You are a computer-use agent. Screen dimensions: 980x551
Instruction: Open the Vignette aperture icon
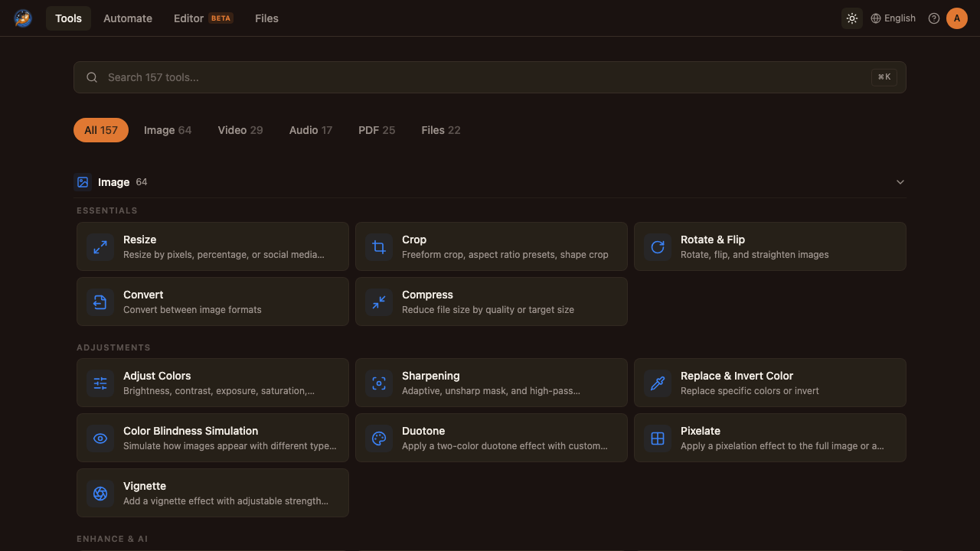(x=100, y=493)
